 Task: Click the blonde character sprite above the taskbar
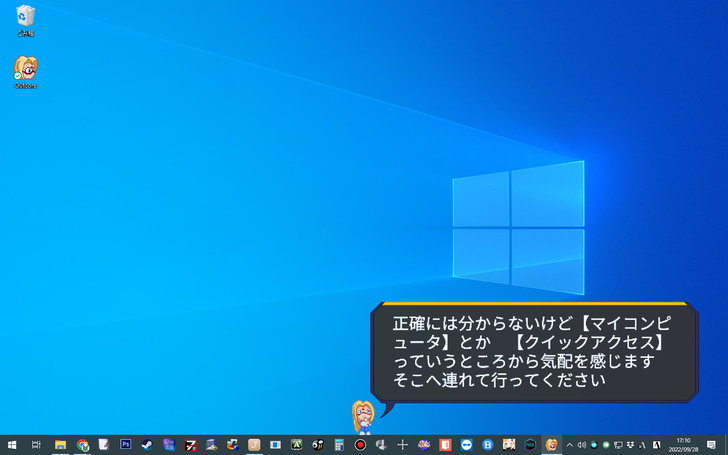[x=363, y=417]
